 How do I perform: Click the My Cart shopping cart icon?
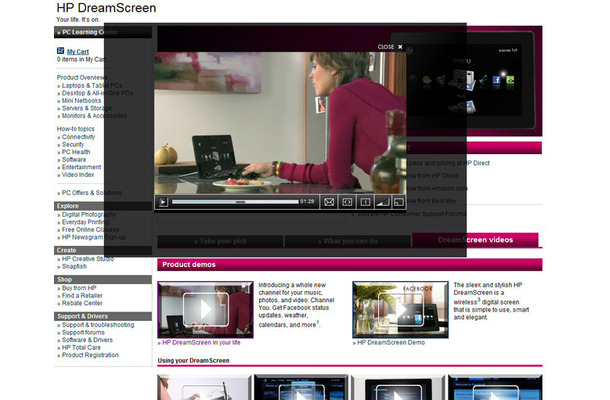[x=60, y=51]
